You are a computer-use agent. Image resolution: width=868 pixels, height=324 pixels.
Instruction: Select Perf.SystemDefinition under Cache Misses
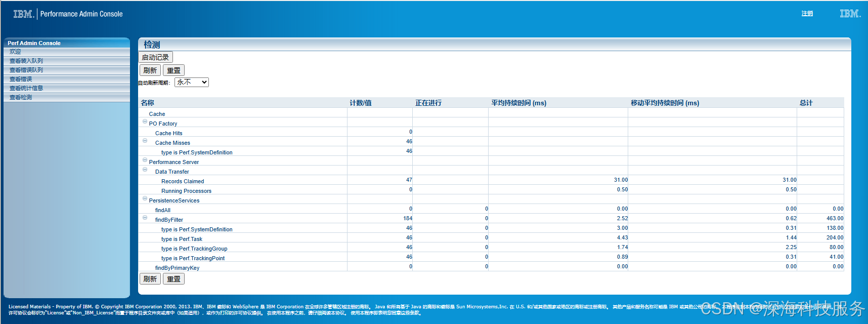(197, 152)
